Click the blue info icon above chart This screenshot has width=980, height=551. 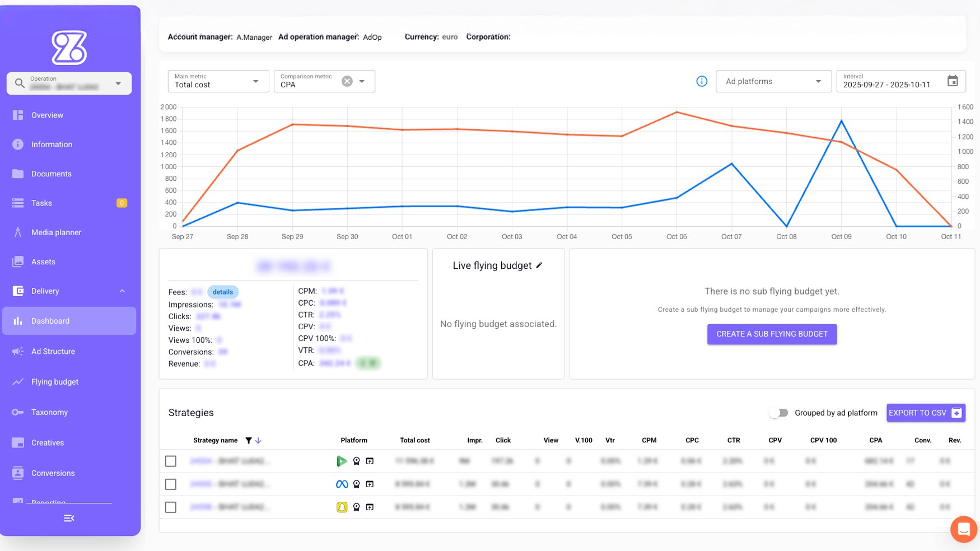click(x=702, y=81)
